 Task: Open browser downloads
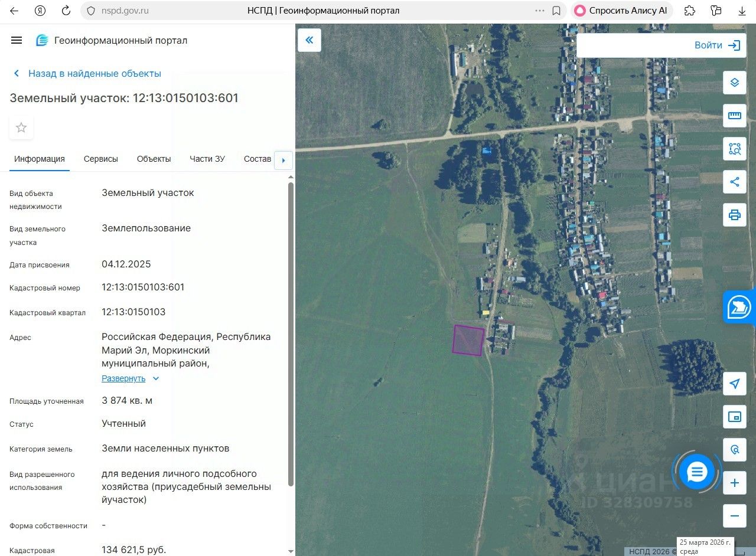(x=742, y=11)
